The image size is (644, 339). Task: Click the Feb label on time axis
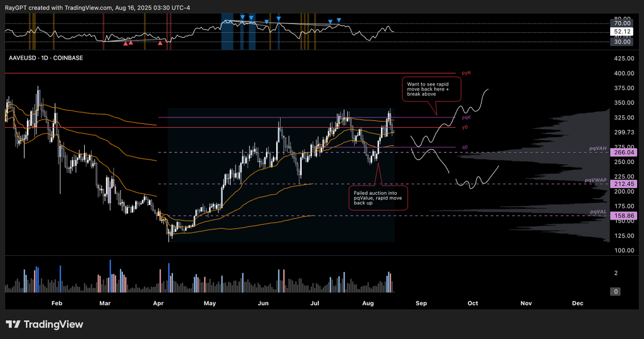(57, 303)
